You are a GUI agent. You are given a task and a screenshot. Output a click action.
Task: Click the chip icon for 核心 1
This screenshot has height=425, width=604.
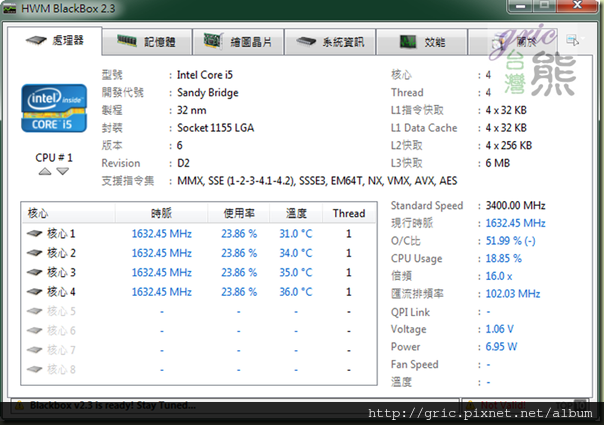click(x=34, y=233)
